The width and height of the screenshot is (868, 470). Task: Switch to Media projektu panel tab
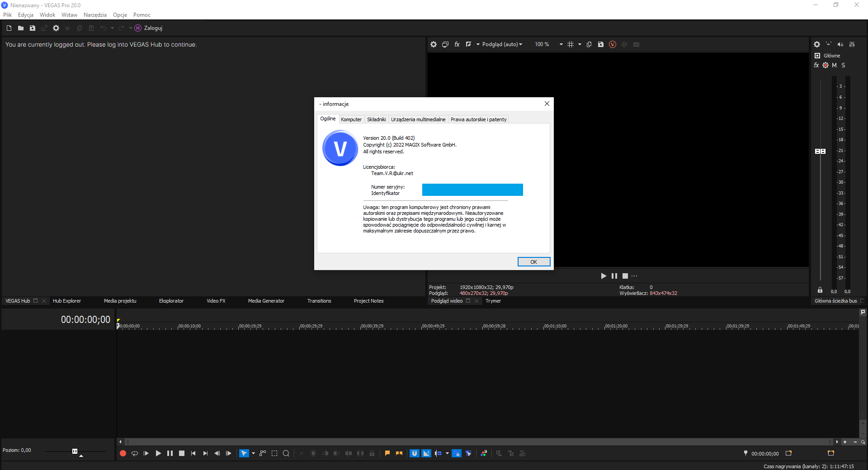pos(120,301)
